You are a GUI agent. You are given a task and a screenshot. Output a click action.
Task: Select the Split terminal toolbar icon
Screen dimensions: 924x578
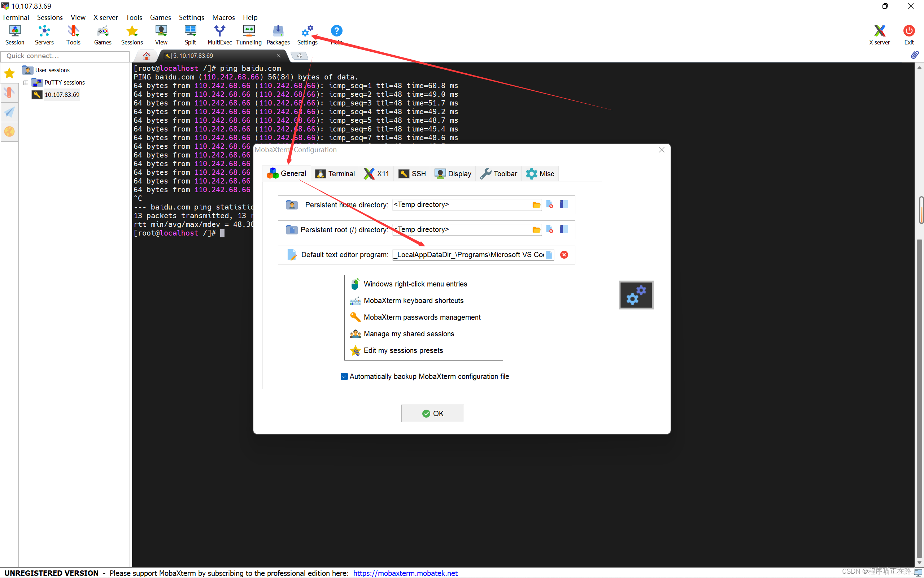click(190, 35)
